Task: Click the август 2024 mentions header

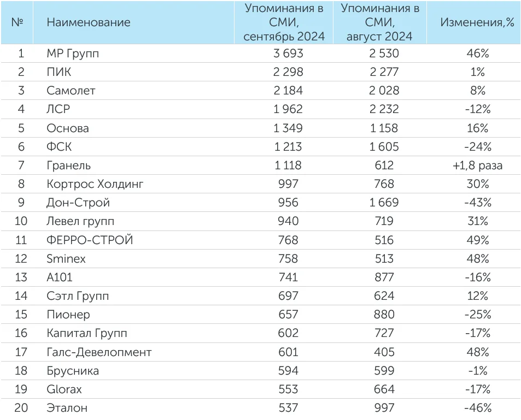Action: (379, 22)
